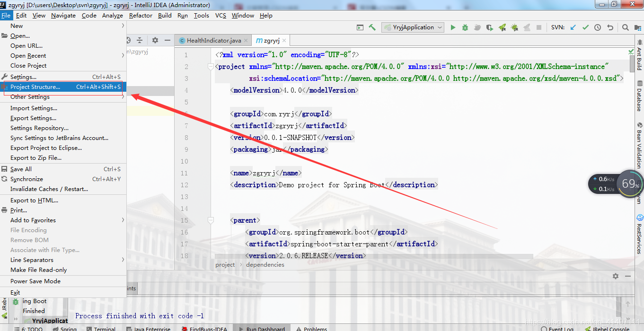
Task: Choose Import Settings... entry
Action: click(x=64, y=108)
